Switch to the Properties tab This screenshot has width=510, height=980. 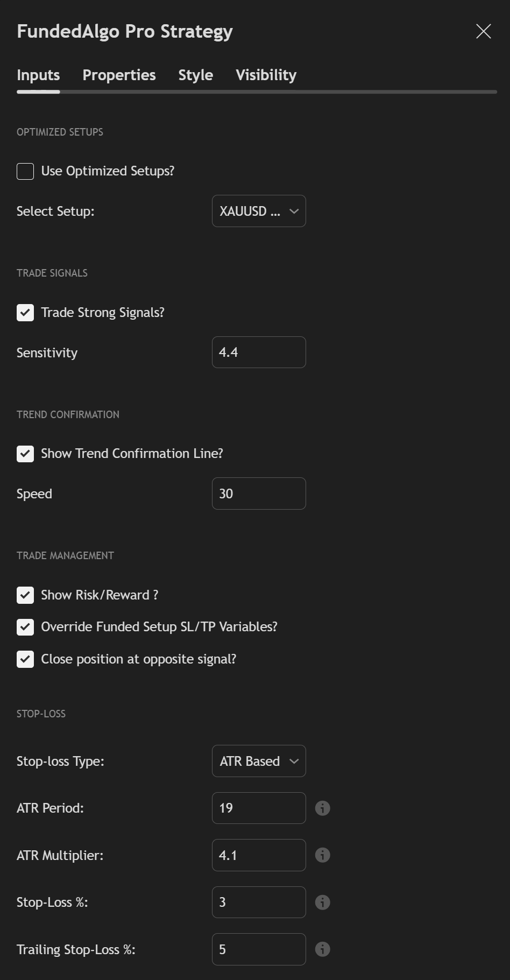click(x=119, y=75)
